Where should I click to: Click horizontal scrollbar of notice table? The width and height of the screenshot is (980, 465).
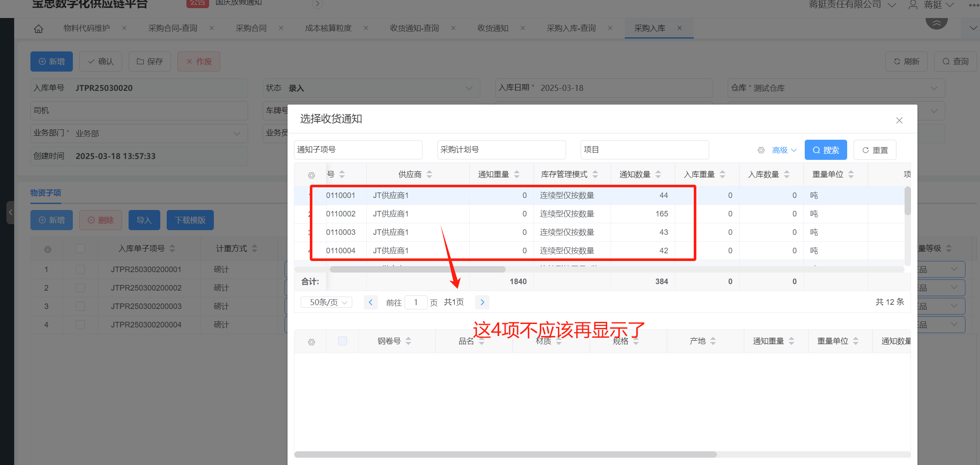point(418,270)
